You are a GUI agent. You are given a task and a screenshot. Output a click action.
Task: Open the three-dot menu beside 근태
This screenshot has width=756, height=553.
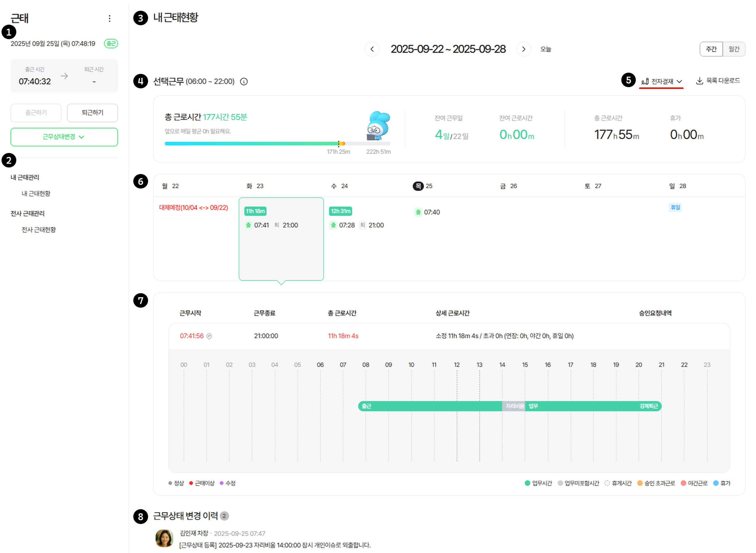pos(109,18)
